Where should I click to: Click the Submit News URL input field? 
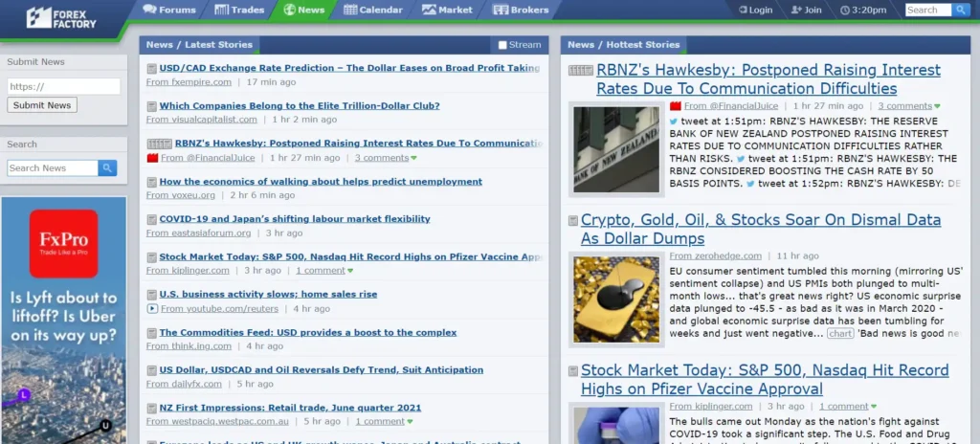[63, 86]
